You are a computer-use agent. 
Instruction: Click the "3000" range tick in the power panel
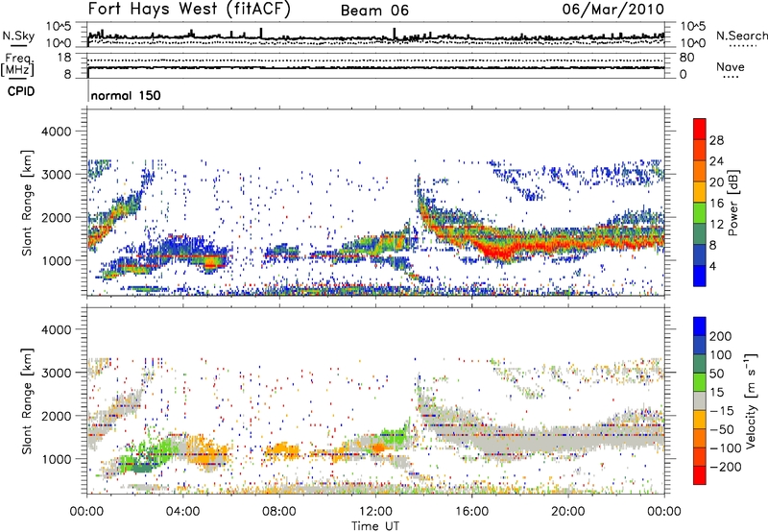pos(57,175)
